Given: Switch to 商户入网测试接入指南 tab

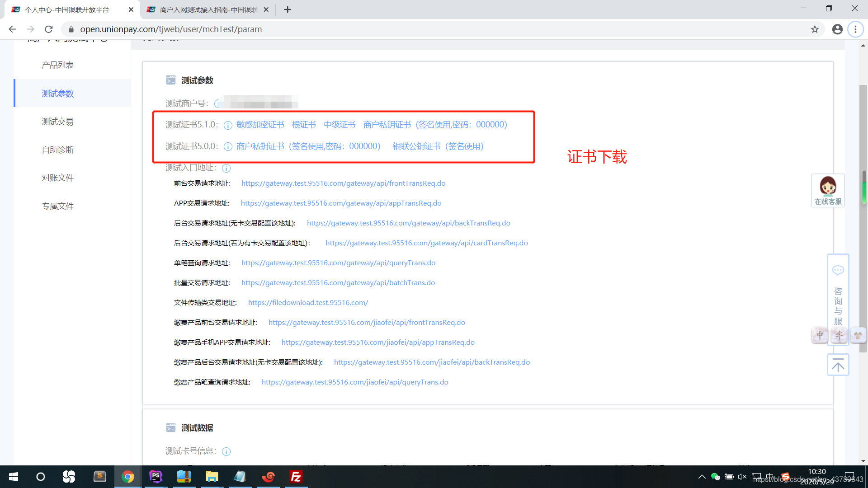Looking at the screenshot, I should click(x=208, y=9).
